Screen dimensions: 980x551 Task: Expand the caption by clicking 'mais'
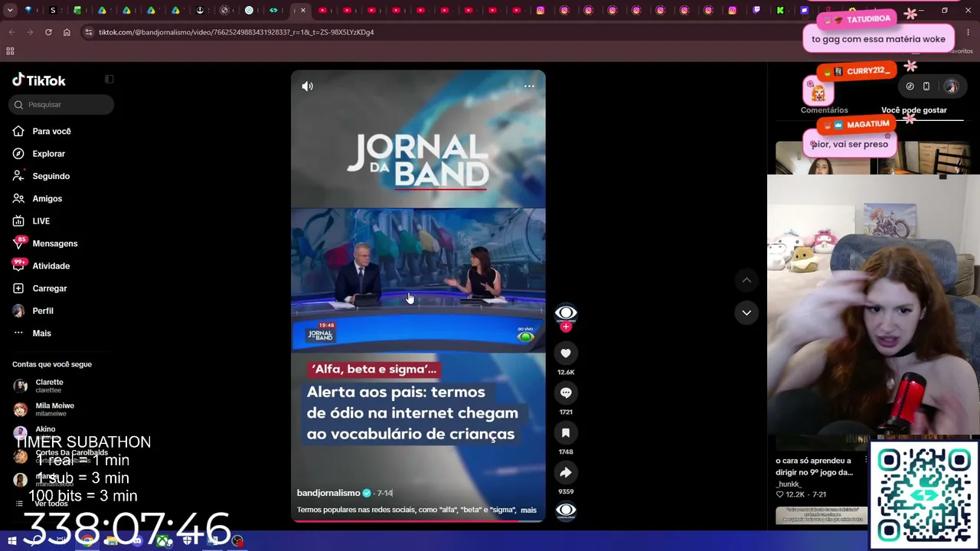coord(528,510)
